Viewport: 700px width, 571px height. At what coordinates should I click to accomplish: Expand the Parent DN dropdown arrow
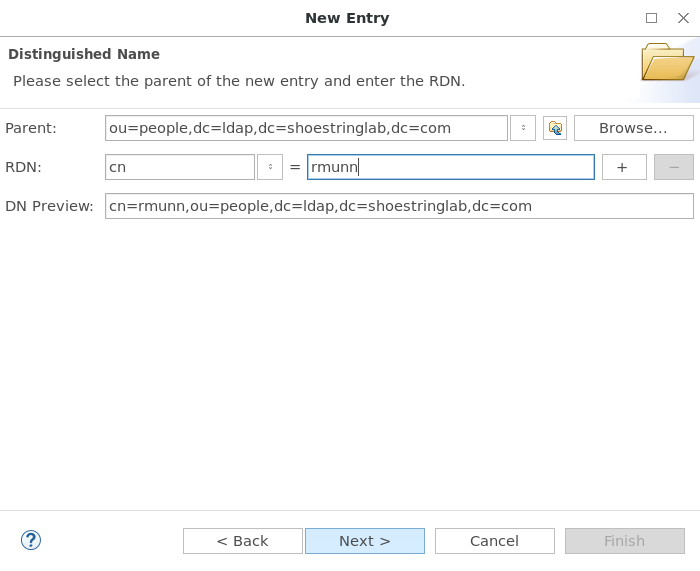click(523, 128)
